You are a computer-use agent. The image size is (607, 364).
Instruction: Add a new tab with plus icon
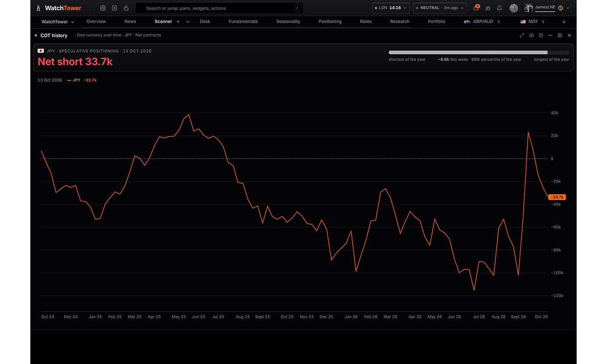pos(564,22)
